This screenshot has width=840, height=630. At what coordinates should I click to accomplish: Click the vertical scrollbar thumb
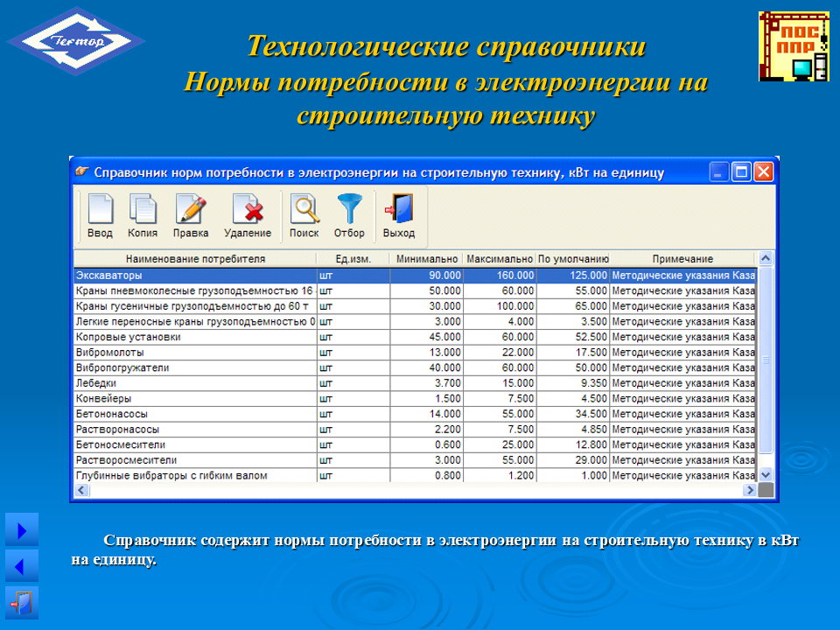(766, 360)
